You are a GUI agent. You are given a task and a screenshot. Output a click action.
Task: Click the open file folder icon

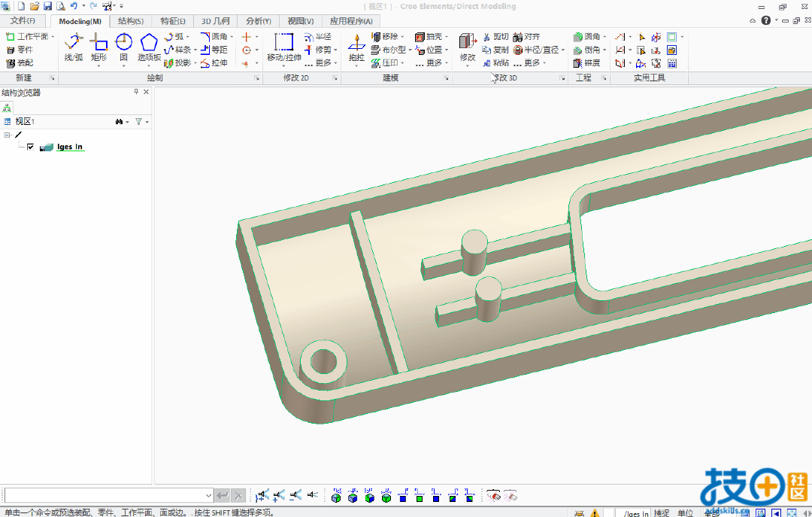[x=34, y=6]
